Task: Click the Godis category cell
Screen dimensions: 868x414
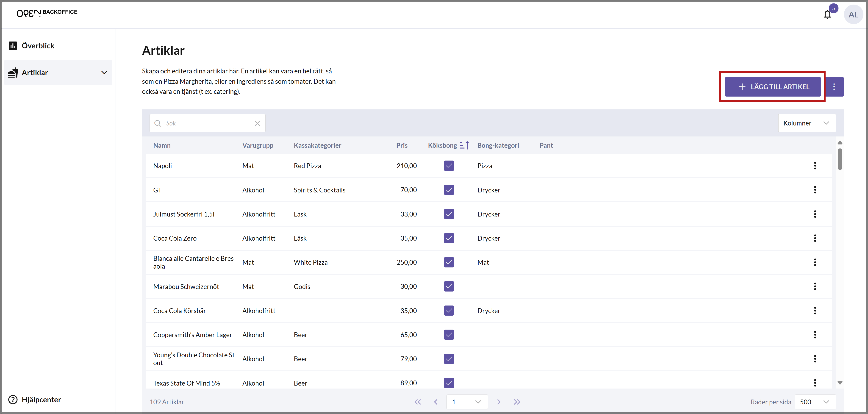Action: point(302,286)
